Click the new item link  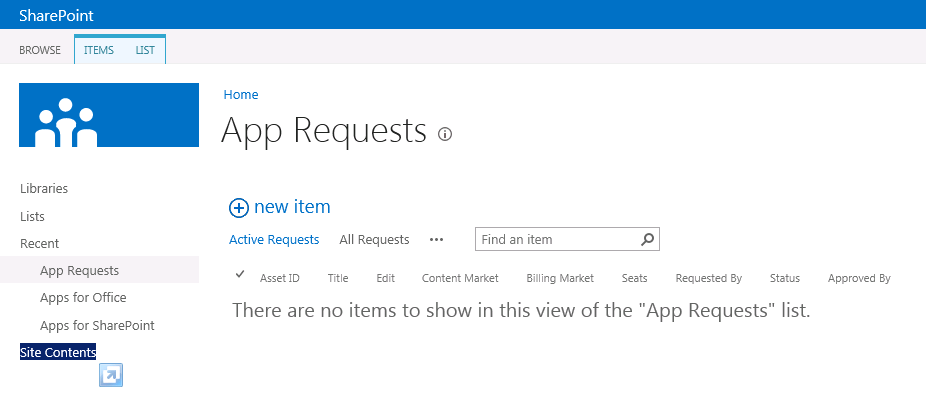(292, 207)
